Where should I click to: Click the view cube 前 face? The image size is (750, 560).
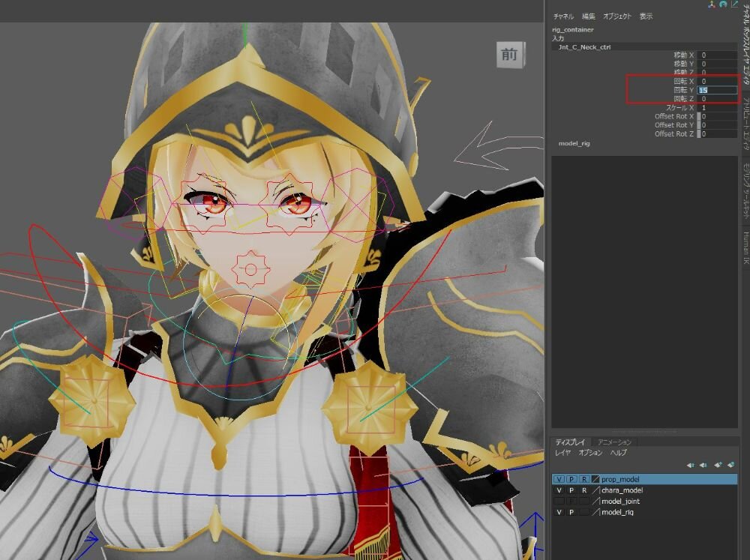tap(509, 55)
